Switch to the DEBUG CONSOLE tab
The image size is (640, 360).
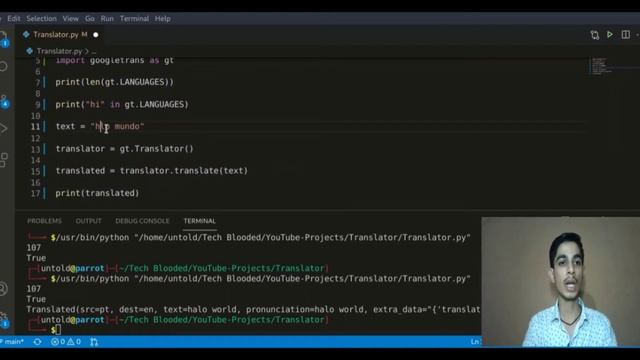142,221
